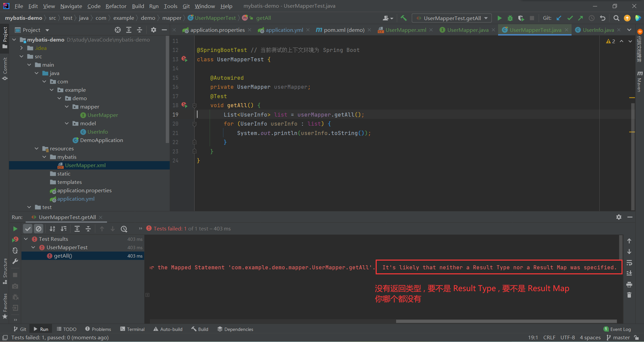Image resolution: width=644 pixels, height=342 pixels.
Task: Click scroll to end of console icon
Action: (x=629, y=273)
